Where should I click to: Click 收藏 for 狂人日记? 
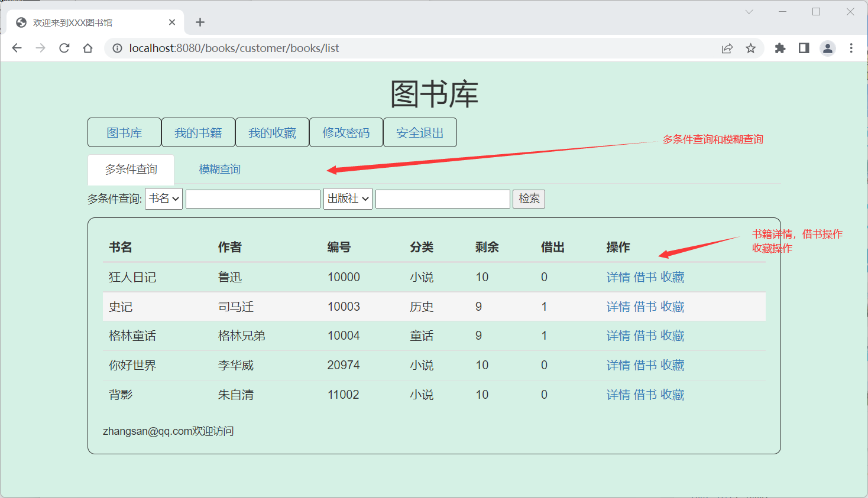tap(672, 277)
